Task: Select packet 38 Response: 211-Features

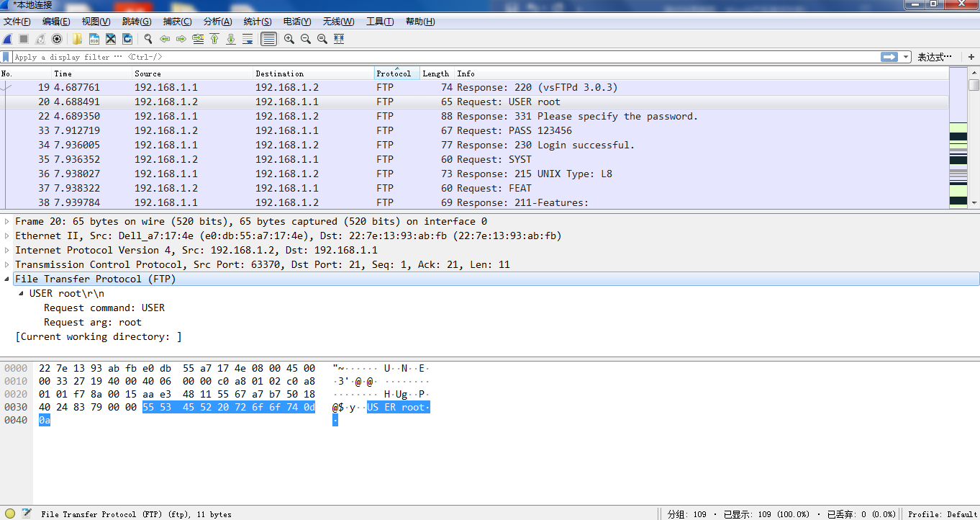Action: (475, 202)
